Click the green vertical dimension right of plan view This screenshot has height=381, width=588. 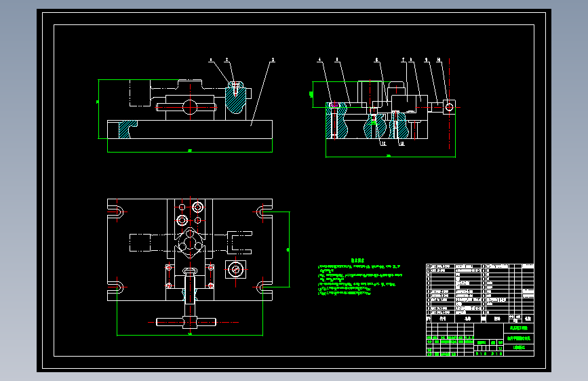(x=289, y=249)
